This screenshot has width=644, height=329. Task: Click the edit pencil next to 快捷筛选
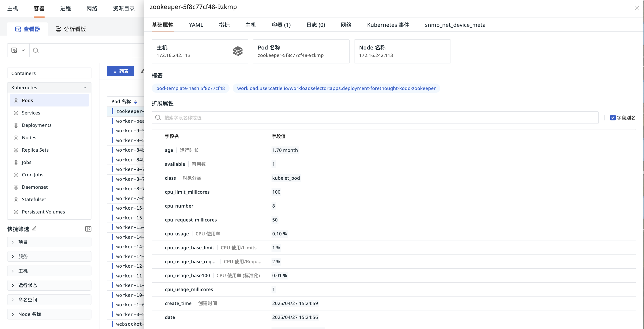pos(34,229)
